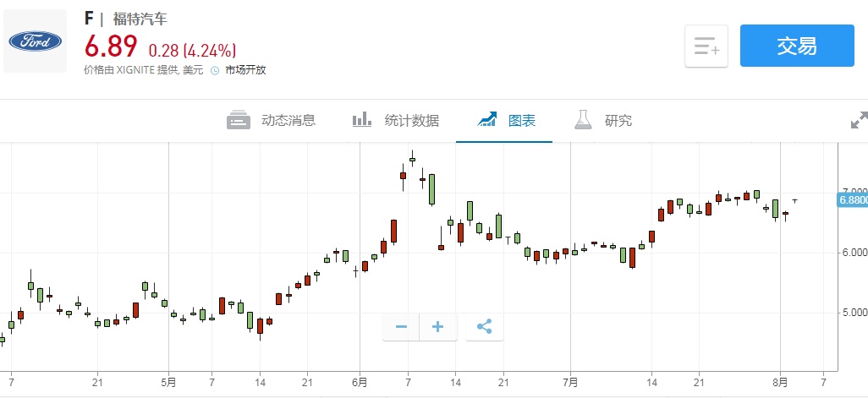Add Ford to watchlist icon

tap(706, 46)
